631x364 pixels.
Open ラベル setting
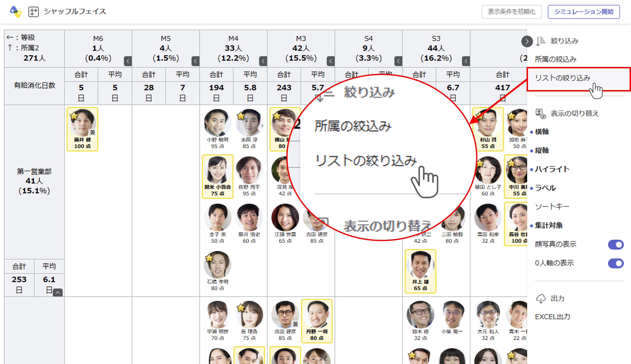545,188
